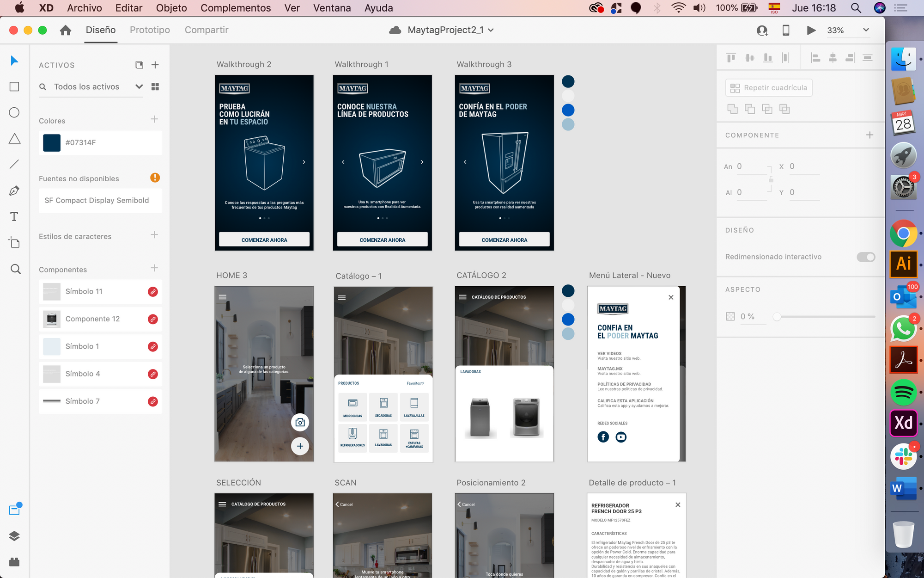Image resolution: width=924 pixels, height=578 pixels.
Task: Select the Artboard tool
Action: pyautogui.click(x=14, y=242)
